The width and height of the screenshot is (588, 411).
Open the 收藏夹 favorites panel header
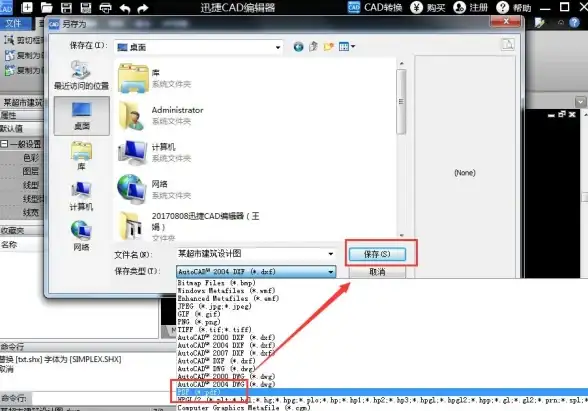(22, 230)
